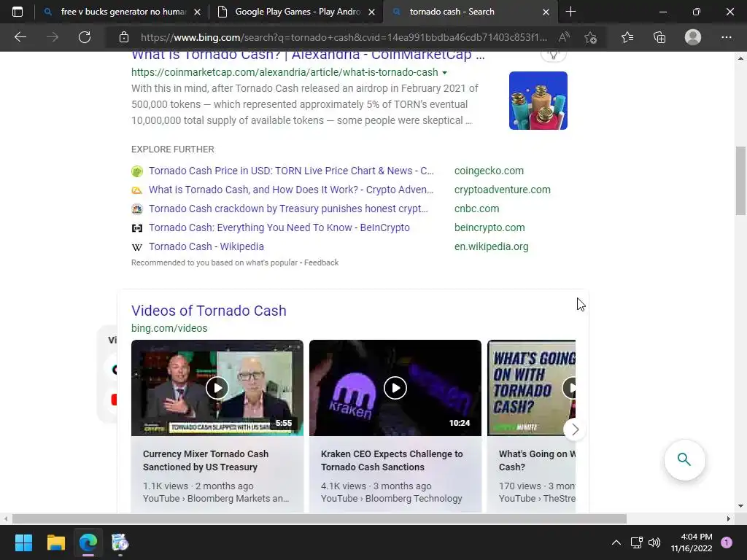Click the coingecko.com domain link
Screen dimensions: 747x560
489,171
